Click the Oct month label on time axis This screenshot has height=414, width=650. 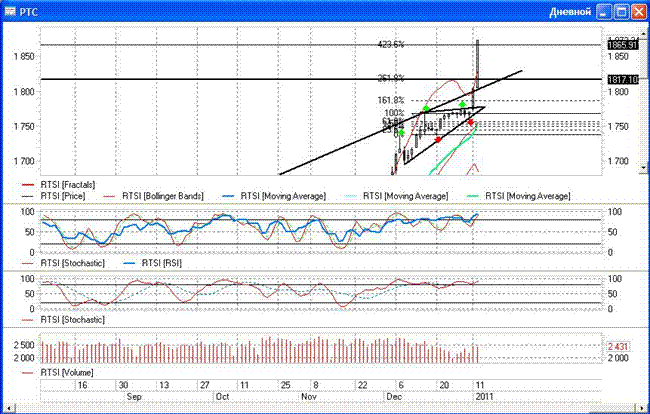(223, 397)
